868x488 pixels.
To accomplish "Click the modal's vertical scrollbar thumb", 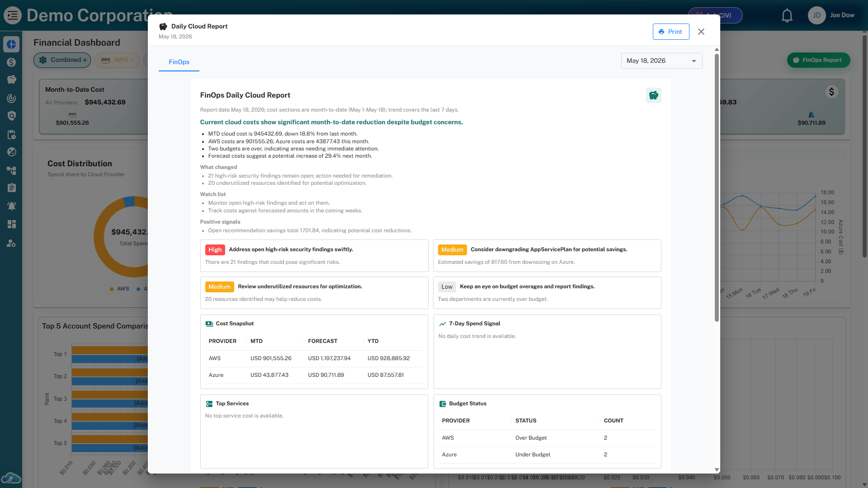I will [x=717, y=188].
